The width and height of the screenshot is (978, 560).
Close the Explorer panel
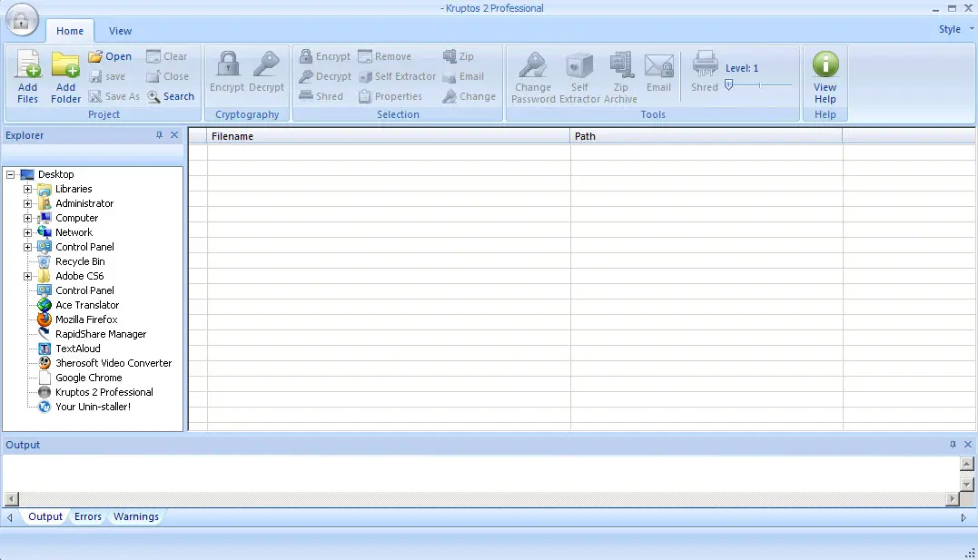pyautogui.click(x=174, y=135)
